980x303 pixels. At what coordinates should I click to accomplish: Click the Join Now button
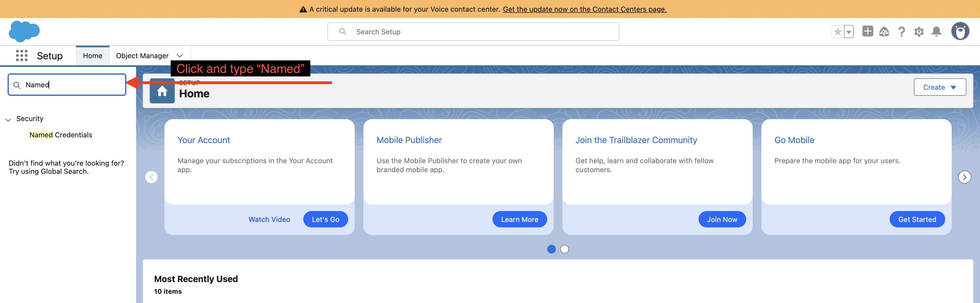point(722,219)
